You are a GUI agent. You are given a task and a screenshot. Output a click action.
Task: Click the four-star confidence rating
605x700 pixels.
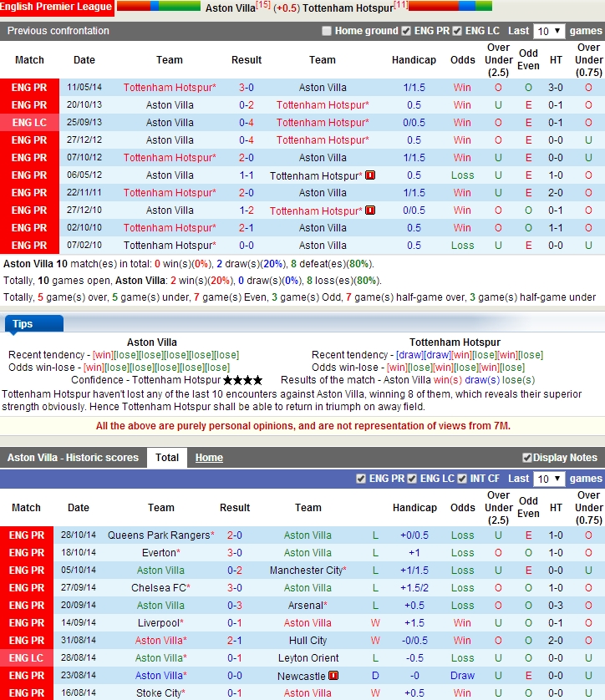click(x=242, y=380)
